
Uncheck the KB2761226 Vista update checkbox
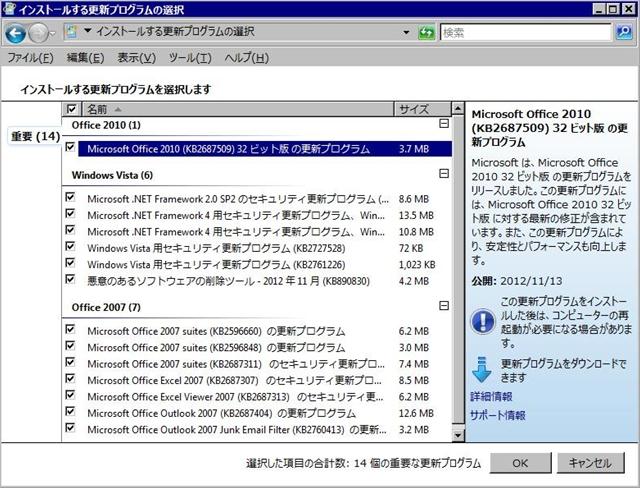(70, 262)
